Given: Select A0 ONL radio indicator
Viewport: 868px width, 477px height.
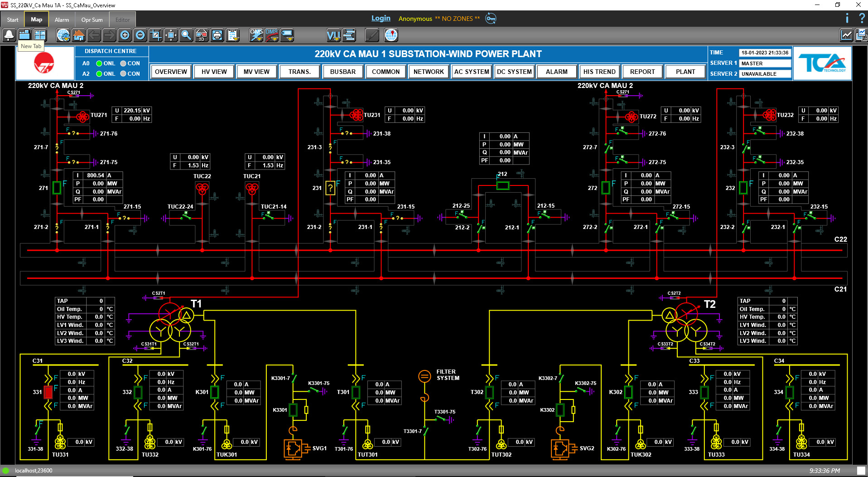Looking at the screenshot, I should click(x=99, y=63).
